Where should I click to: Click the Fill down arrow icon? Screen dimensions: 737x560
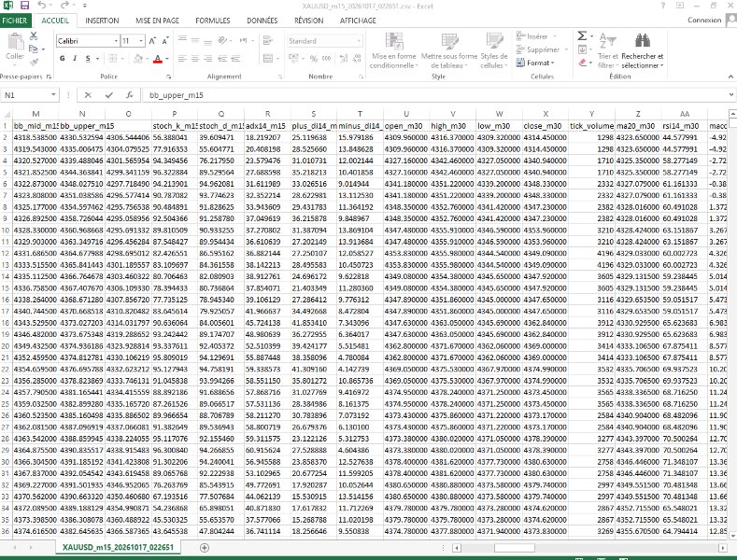click(582, 49)
